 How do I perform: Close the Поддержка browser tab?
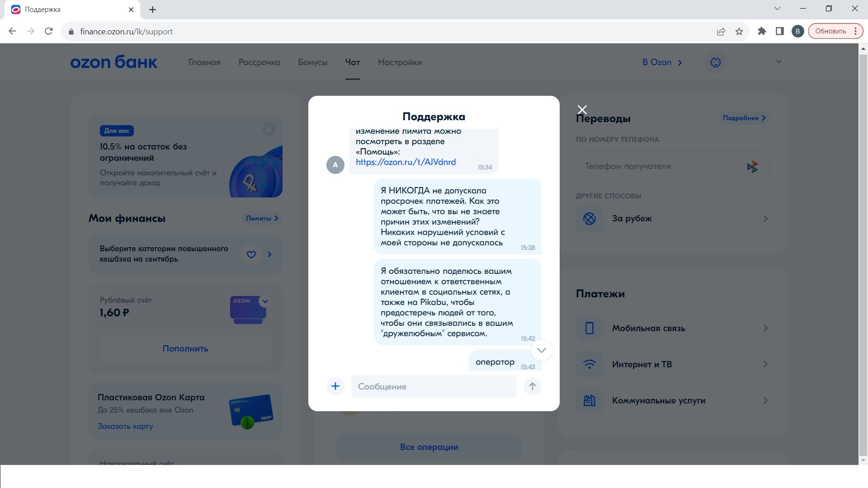[x=131, y=9]
